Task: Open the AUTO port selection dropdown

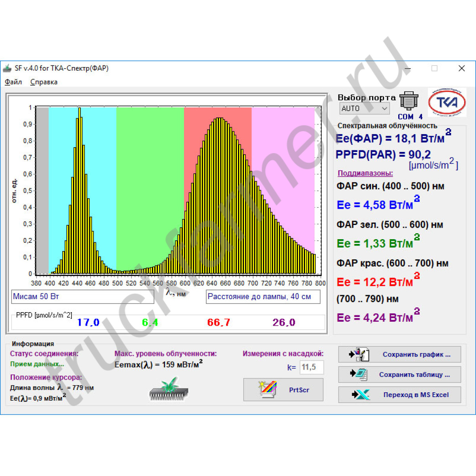Action: (x=364, y=108)
